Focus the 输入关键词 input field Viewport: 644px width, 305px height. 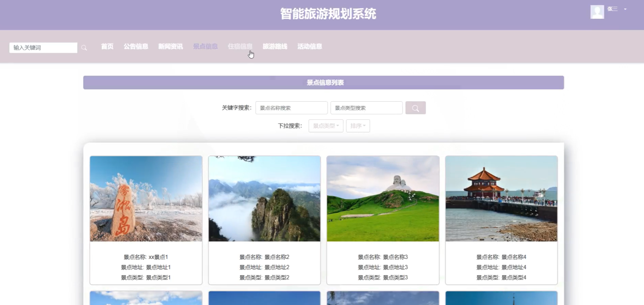(x=43, y=48)
